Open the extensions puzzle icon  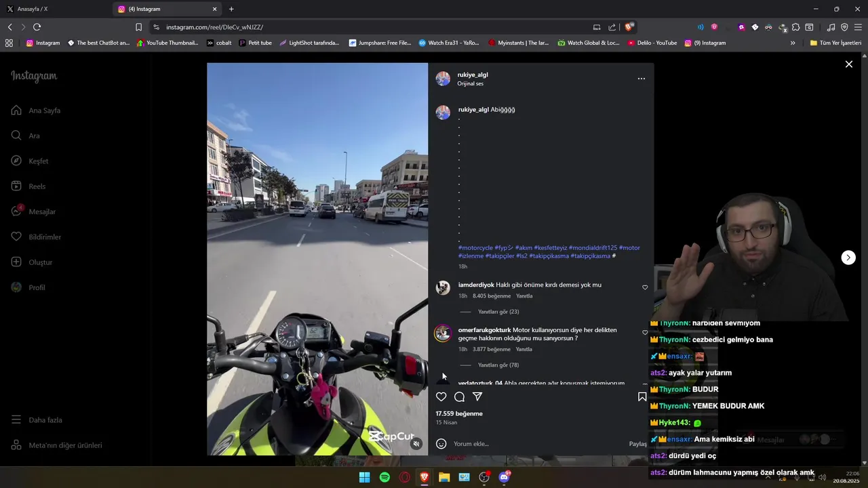click(x=796, y=27)
